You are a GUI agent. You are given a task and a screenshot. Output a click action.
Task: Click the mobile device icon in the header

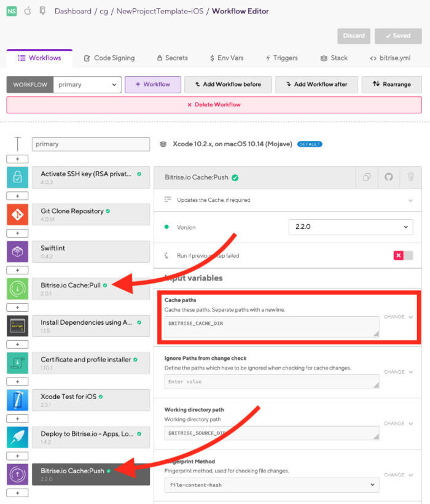(x=42, y=10)
